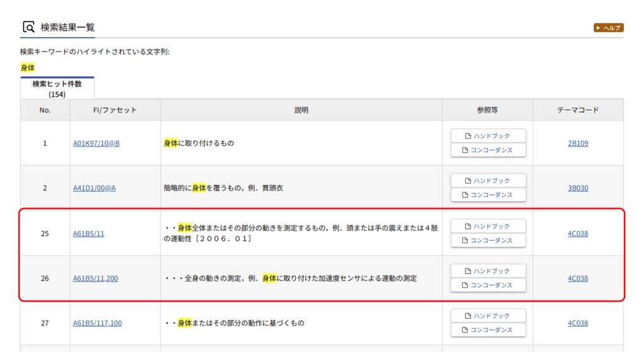Viewport: 644px width, 362px height.
Task: Click the search results magnifier icon
Action: coord(29,27)
